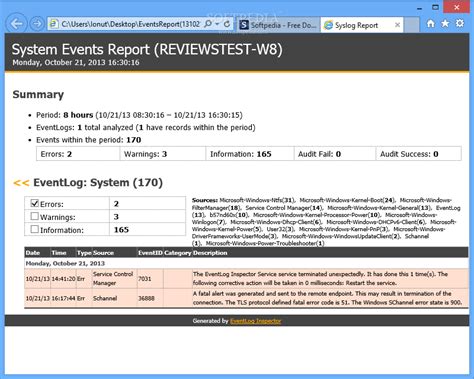Screen dimensions: 474x379
Task: Click the Syslog Report tab IE icon
Action: pyautogui.click(x=328, y=25)
